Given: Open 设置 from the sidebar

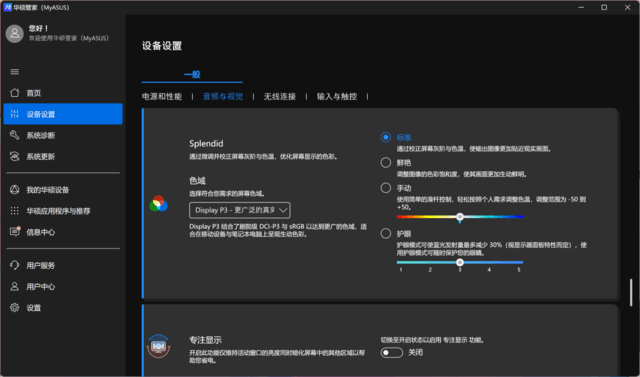Looking at the screenshot, I should 63,308.
